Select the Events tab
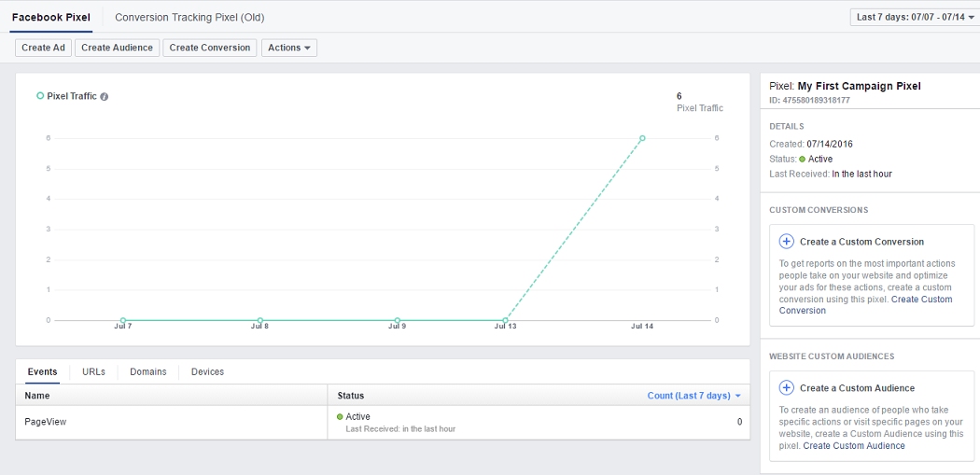Viewport: 980px width, 475px height. (43, 371)
